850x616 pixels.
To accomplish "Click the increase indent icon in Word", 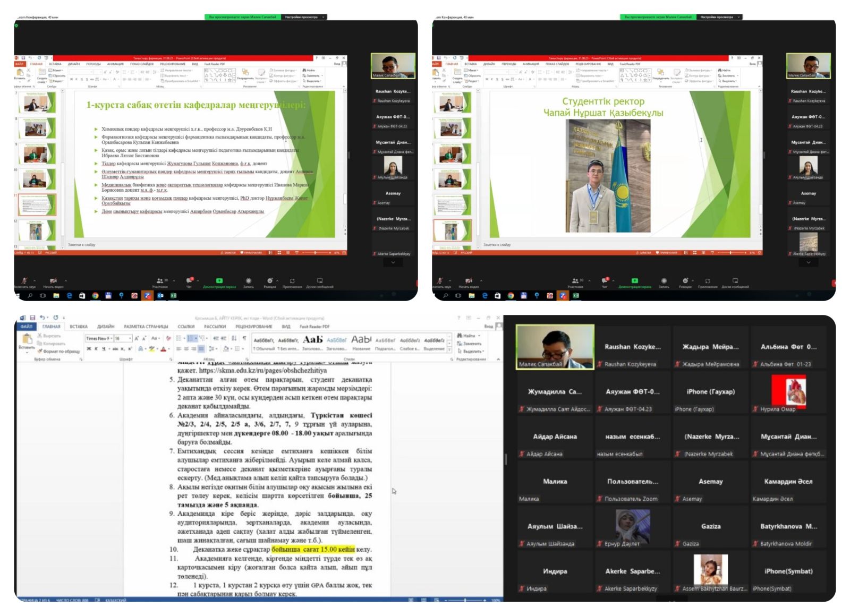I will 224,338.
